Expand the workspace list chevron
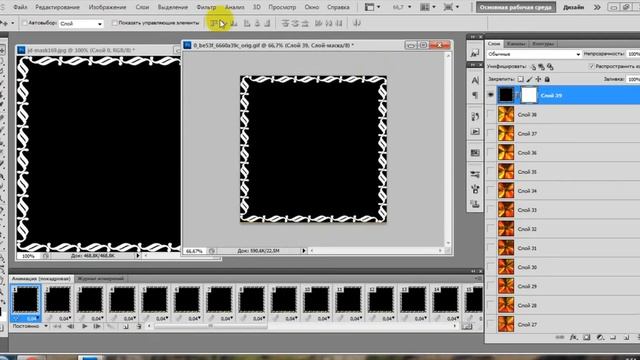640x360 pixels. coord(597,7)
